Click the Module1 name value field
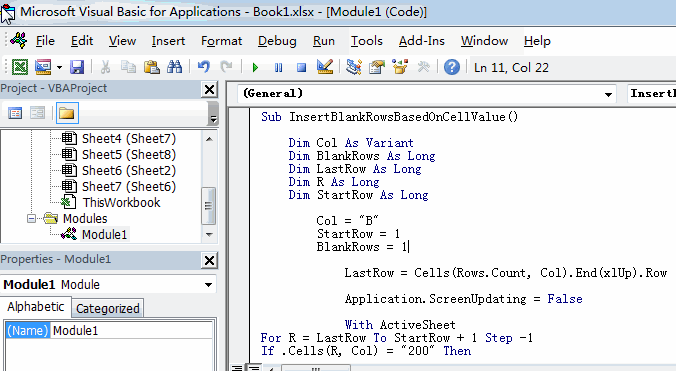Viewport: 676px width, 371px height. click(132, 330)
